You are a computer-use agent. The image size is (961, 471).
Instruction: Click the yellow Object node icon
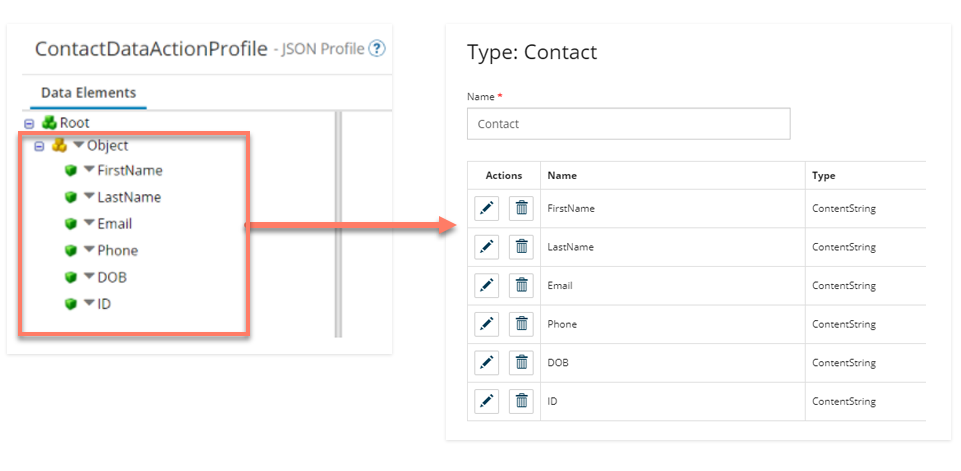click(59, 145)
